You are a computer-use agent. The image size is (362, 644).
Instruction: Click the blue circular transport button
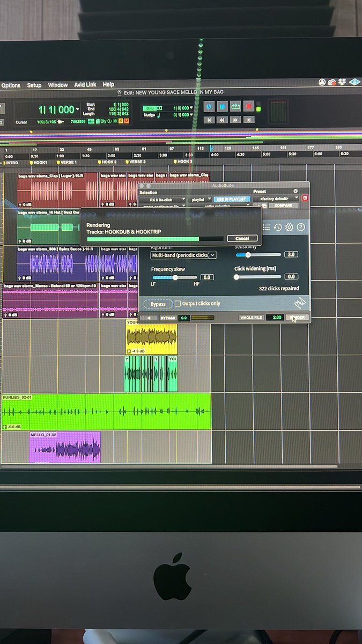click(x=209, y=106)
